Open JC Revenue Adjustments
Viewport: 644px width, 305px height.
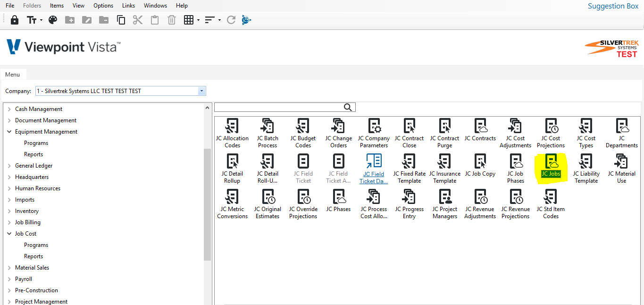tap(480, 204)
